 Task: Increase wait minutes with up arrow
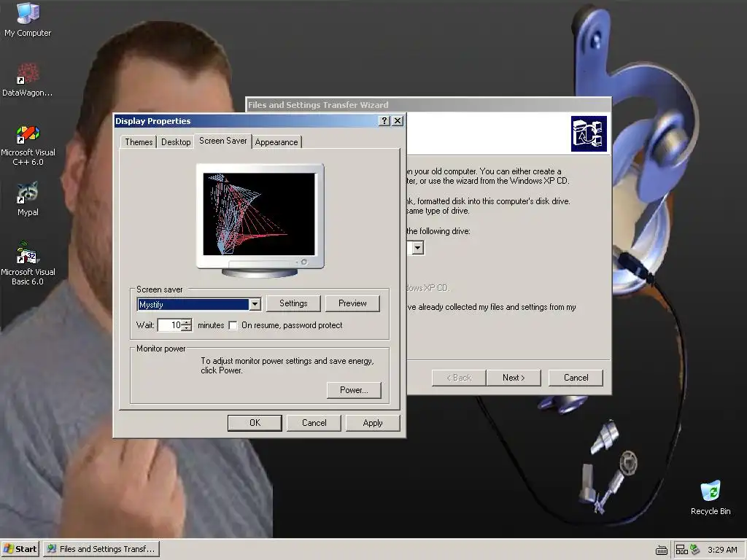click(187, 322)
